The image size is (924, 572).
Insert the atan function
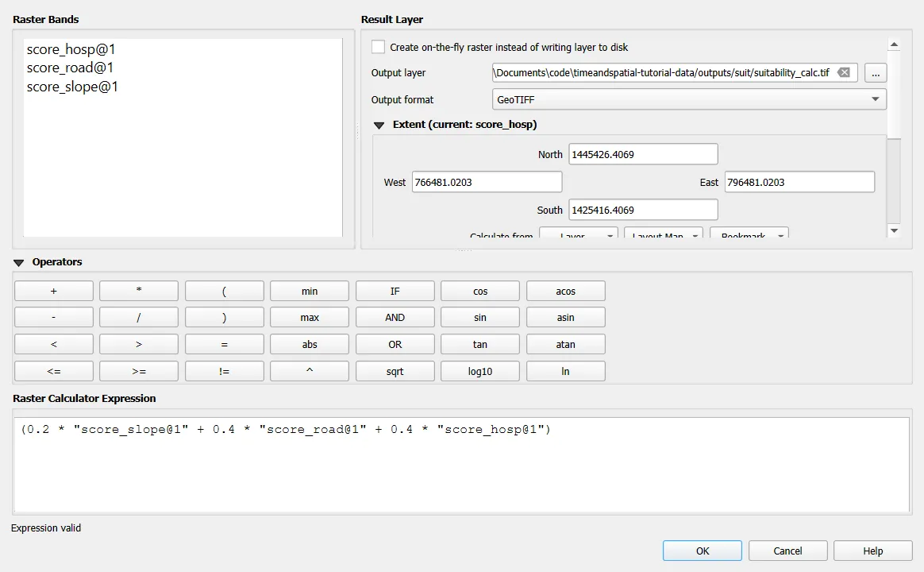coord(566,344)
